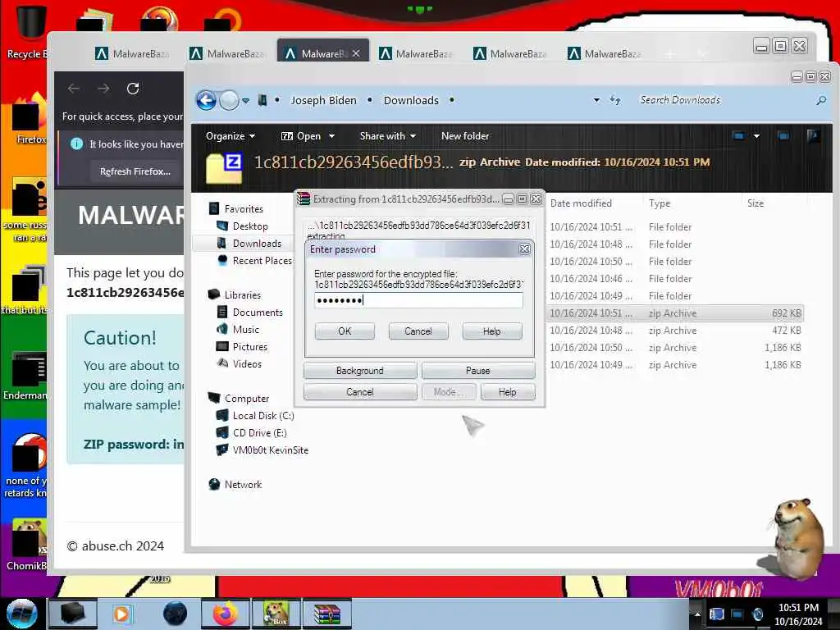Click the Explorer help icon
The width and height of the screenshot is (840, 630).
[x=813, y=136]
